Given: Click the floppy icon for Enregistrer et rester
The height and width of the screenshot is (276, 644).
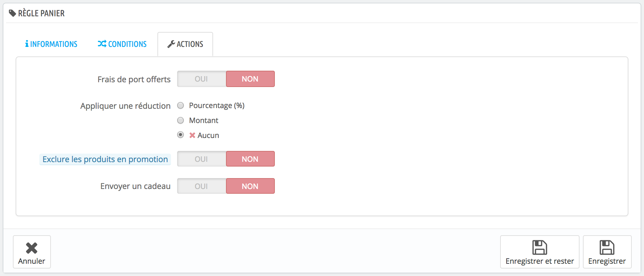Looking at the screenshot, I should 539,247.
